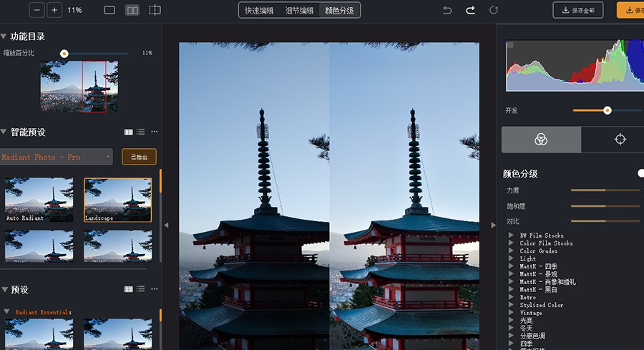
Task: Collapse the 功能目录 section
Action: point(4,37)
